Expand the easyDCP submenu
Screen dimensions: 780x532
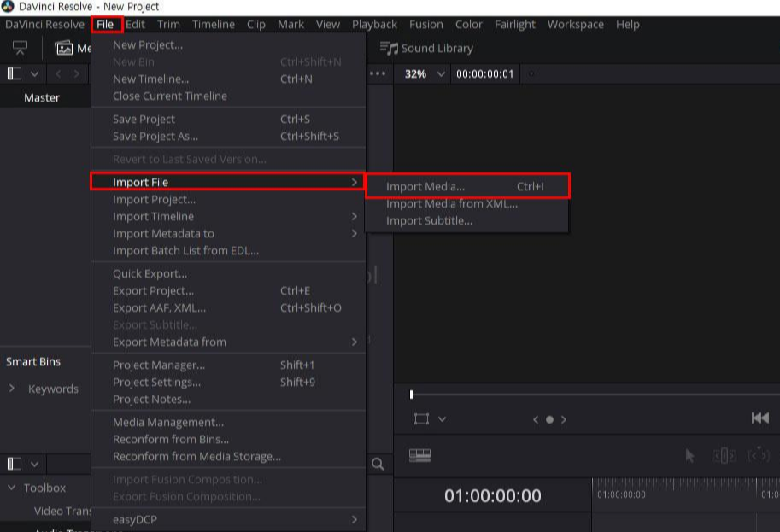click(x=354, y=519)
